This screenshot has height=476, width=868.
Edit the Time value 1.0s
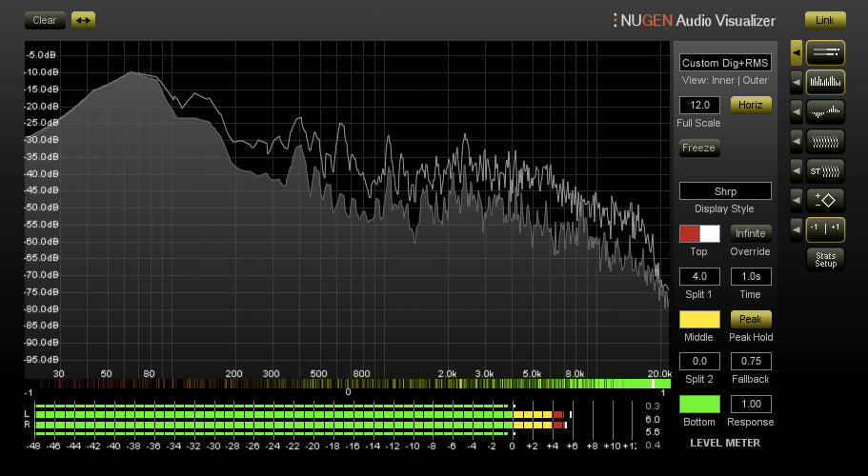[x=751, y=276]
